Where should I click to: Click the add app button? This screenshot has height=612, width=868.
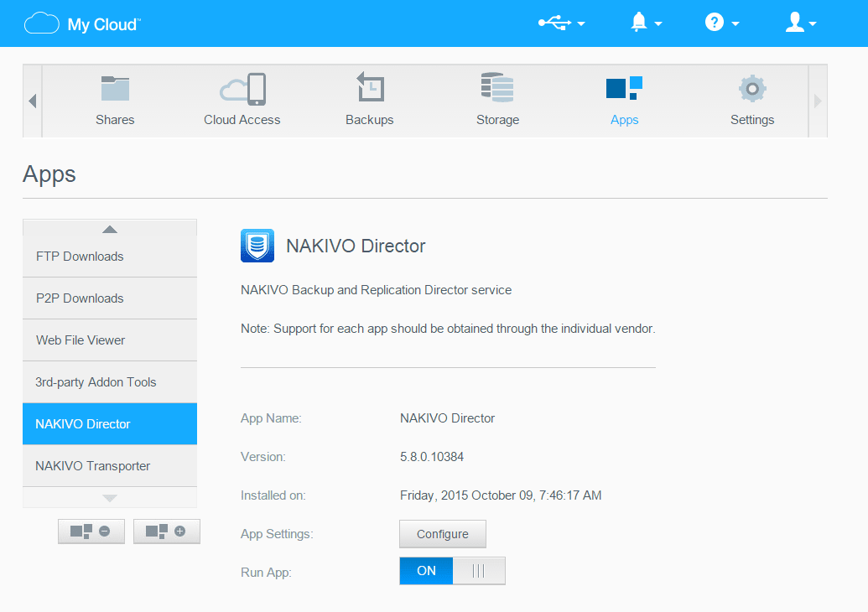pyautogui.click(x=167, y=532)
